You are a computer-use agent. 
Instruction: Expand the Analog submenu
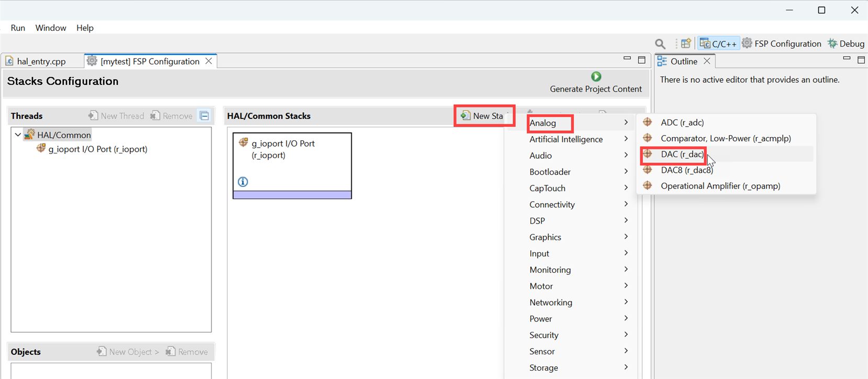[x=570, y=123]
